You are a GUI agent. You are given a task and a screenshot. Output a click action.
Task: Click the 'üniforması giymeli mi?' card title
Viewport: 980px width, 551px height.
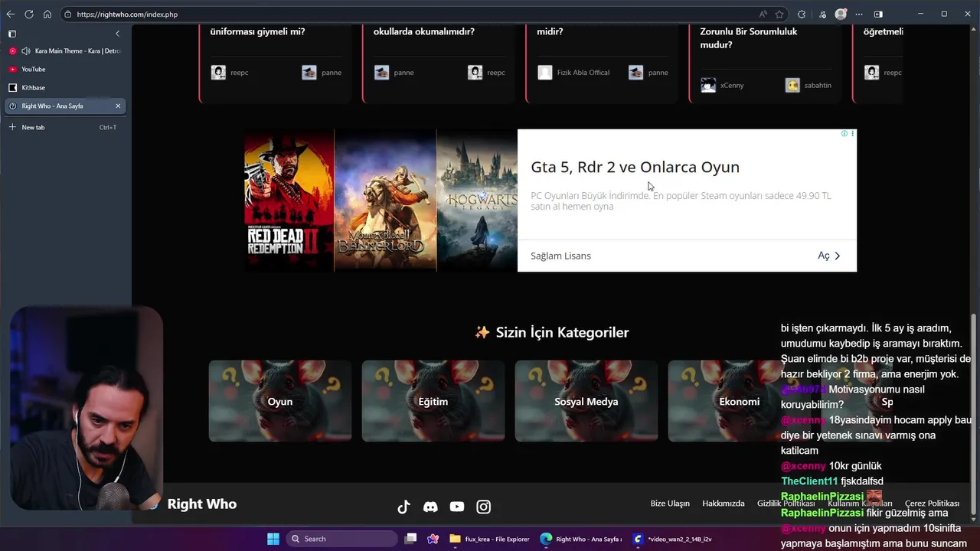point(257,31)
